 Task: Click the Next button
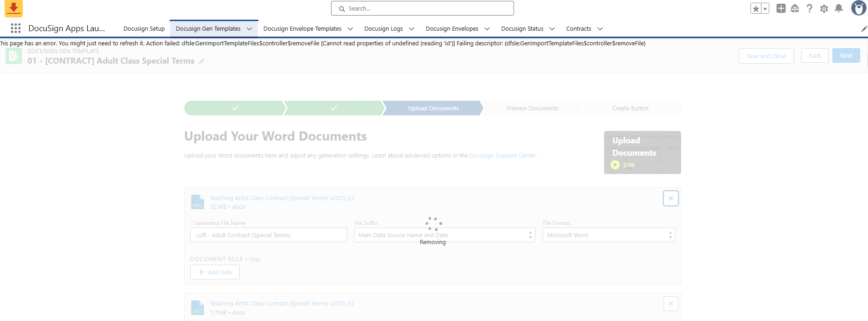click(x=846, y=56)
